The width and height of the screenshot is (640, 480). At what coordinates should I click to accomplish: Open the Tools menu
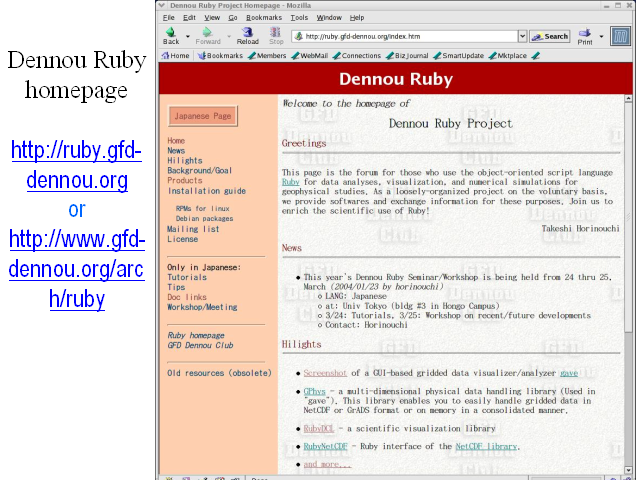click(x=299, y=18)
